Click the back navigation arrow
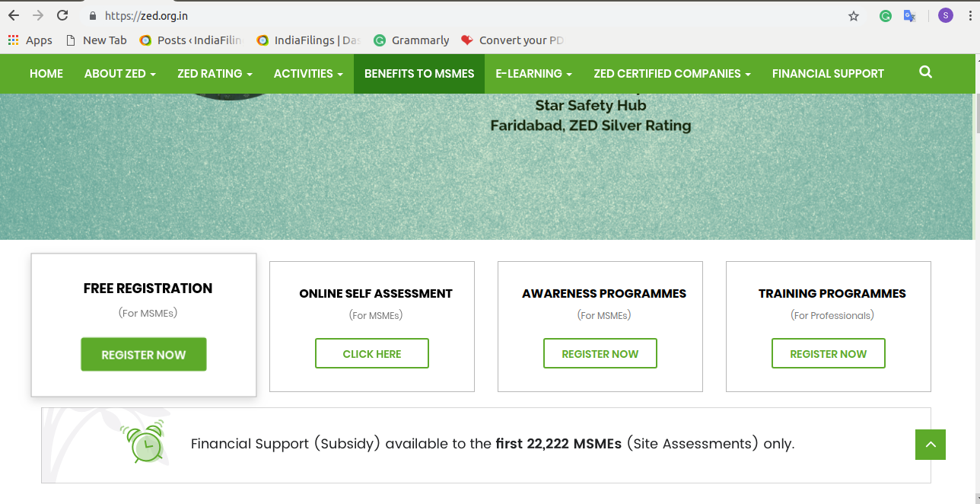Image resolution: width=980 pixels, height=504 pixels. (x=13, y=14)
